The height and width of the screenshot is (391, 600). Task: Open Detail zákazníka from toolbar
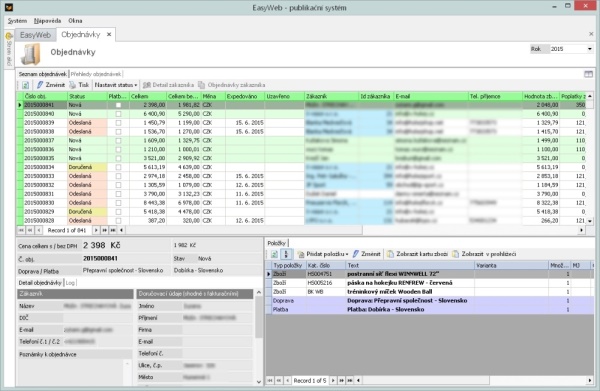click(x=168, y=85)
